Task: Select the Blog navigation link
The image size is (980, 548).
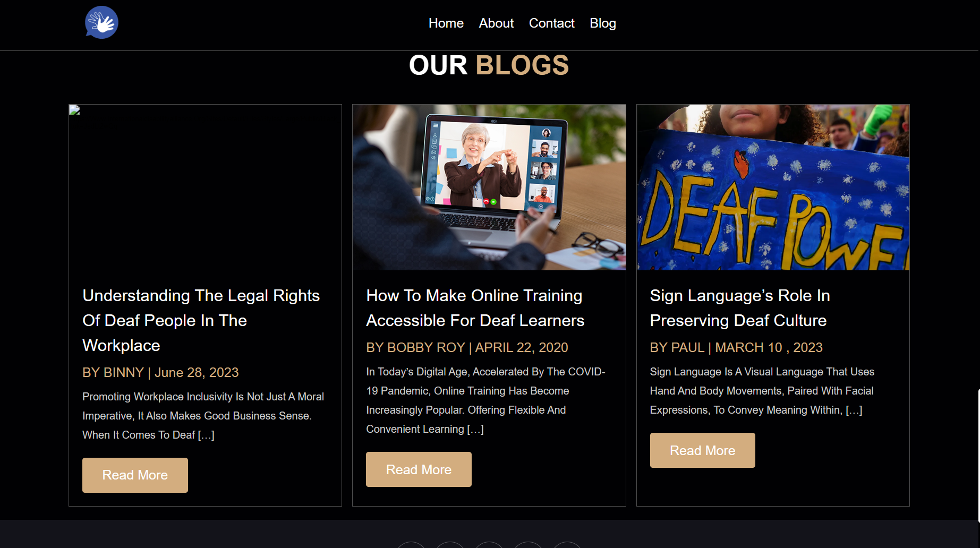Action: 602,23
